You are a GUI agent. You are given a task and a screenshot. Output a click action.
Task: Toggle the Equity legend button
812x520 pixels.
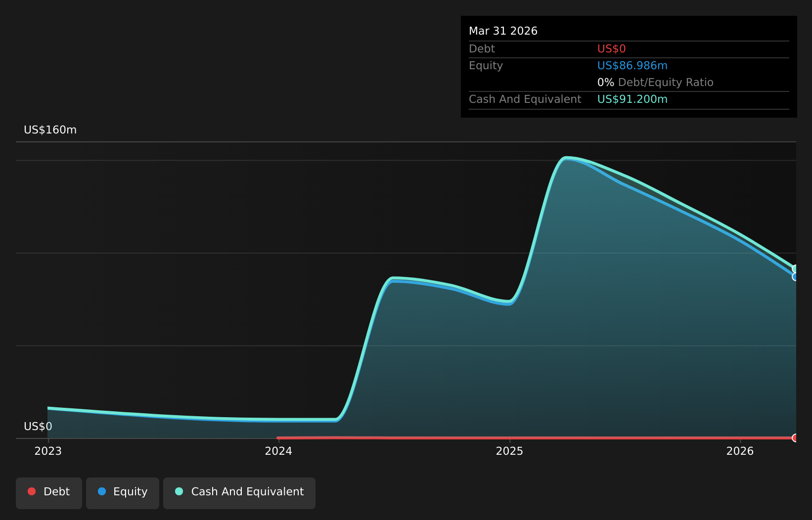coord(123,493)
